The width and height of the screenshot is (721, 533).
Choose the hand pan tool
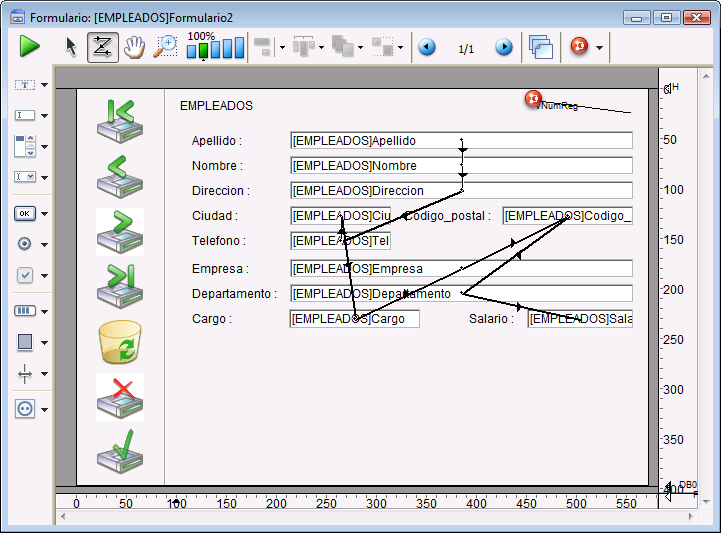pos(134,47)
